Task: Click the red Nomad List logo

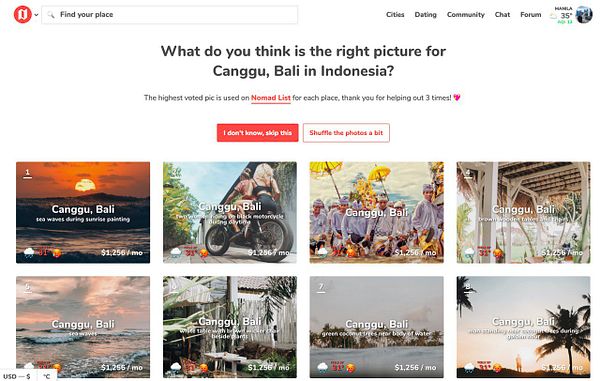Action: 23,15
